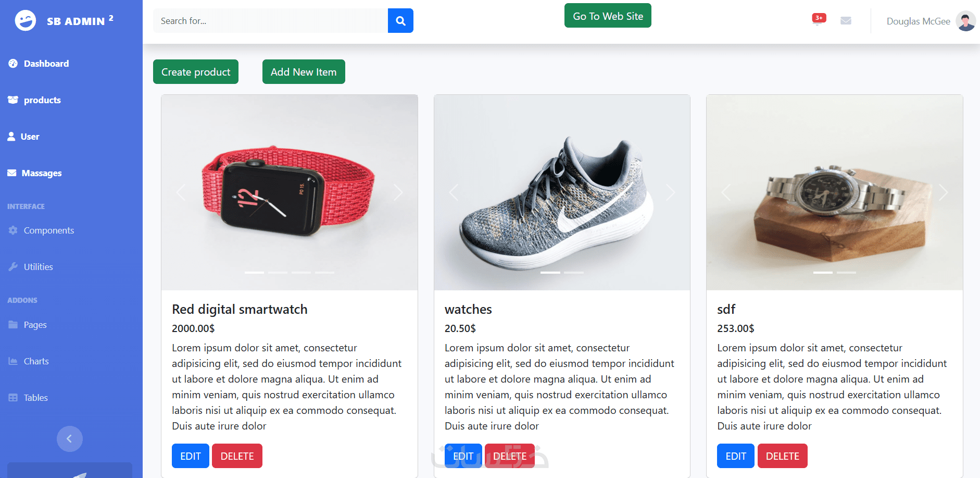Expand the Components sidebar section
980x478 pixels.
48,230
